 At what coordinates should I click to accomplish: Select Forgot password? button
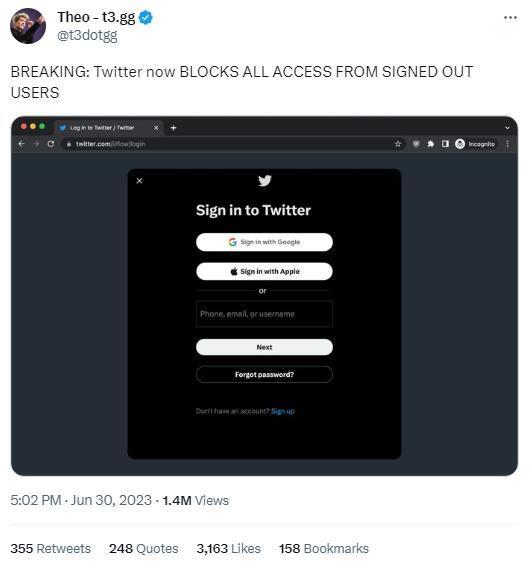pos(264,374)
